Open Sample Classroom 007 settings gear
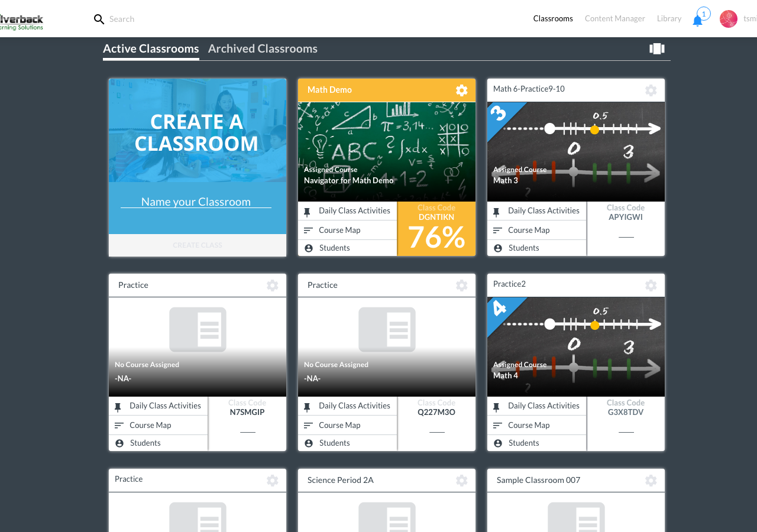 tap(651, 481)
